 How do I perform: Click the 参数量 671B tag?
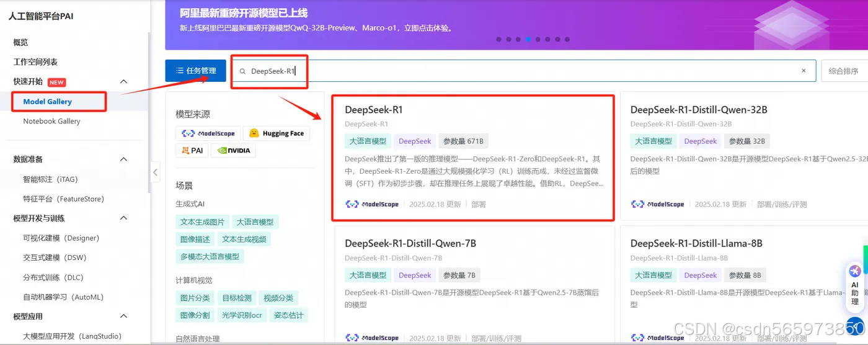pos(463,141)
